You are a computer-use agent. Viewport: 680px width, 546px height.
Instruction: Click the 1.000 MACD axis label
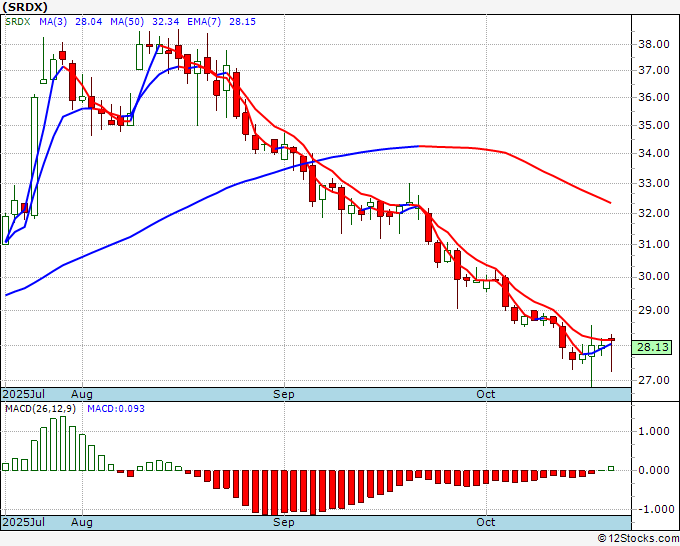(653, 432)
